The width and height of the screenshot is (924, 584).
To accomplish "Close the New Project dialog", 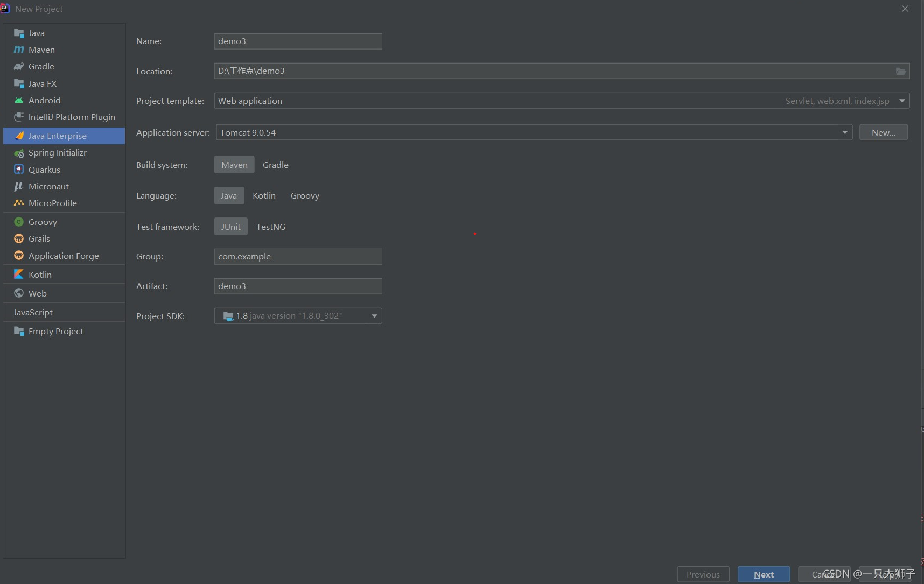I will tap(905, 9).
